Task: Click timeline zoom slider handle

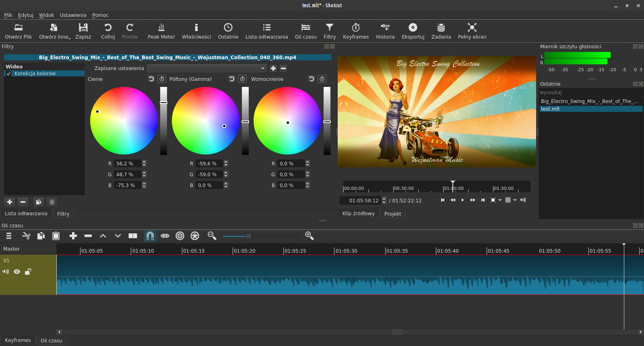Action: pyautogui.click(x=249, y=236)
